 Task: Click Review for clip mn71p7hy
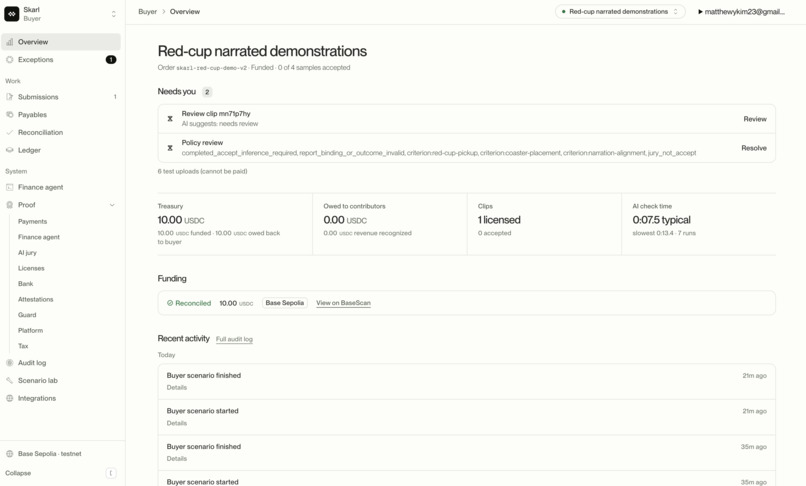point(755,119)
